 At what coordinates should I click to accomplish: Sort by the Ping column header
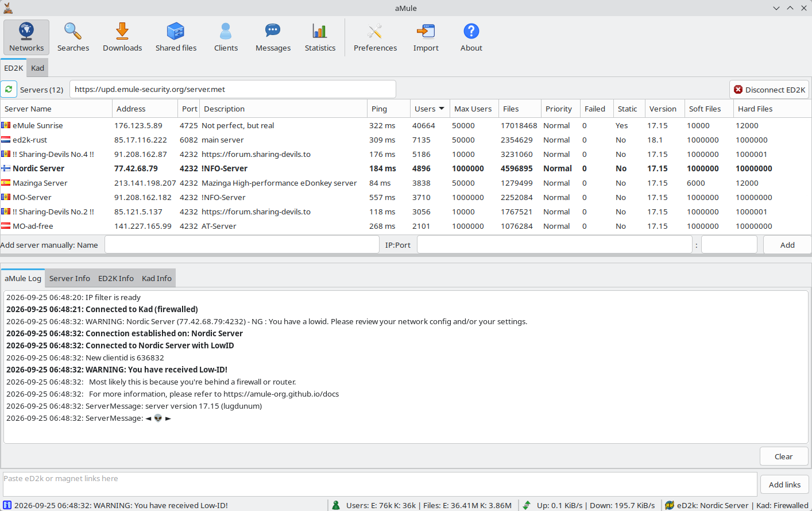(388, 109)
